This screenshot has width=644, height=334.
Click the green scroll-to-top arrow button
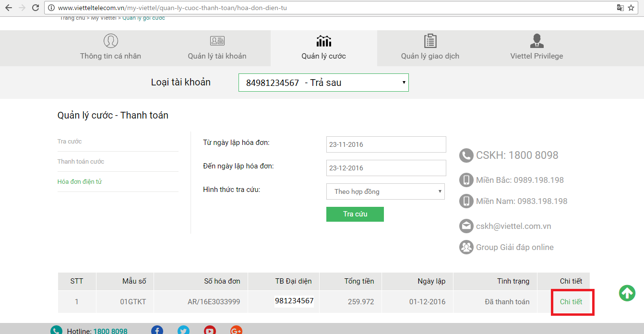point(627,293)
